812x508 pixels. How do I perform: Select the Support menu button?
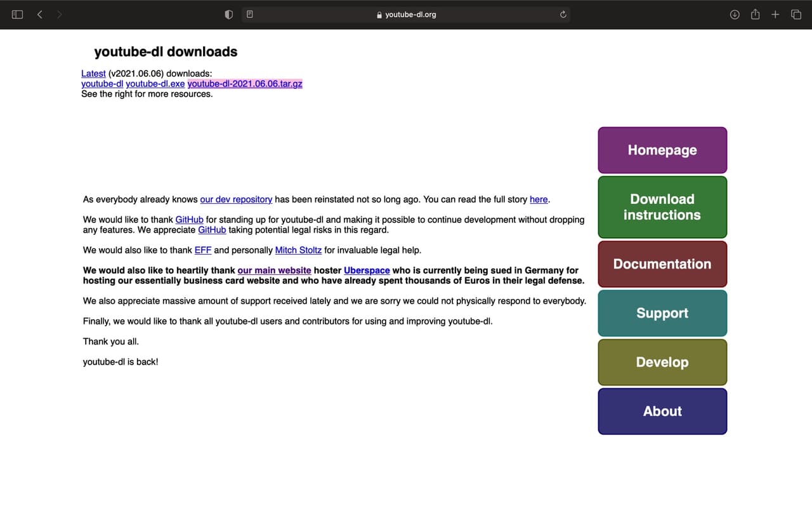click(662, 313)
